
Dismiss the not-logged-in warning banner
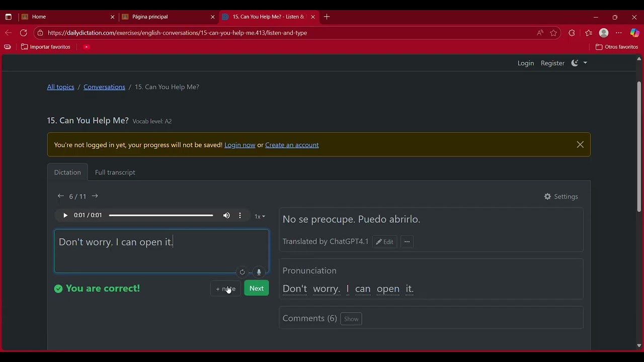[x=580, y=144]
